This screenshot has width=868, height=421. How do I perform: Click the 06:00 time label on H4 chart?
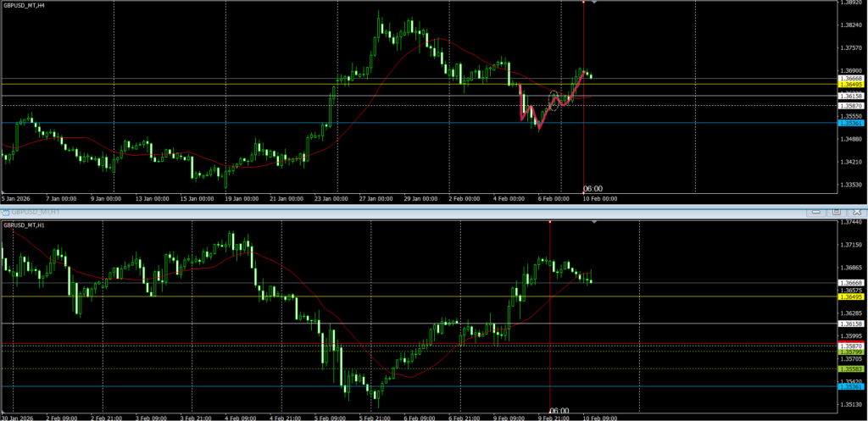pyautogui.click(x=593, y=189)
